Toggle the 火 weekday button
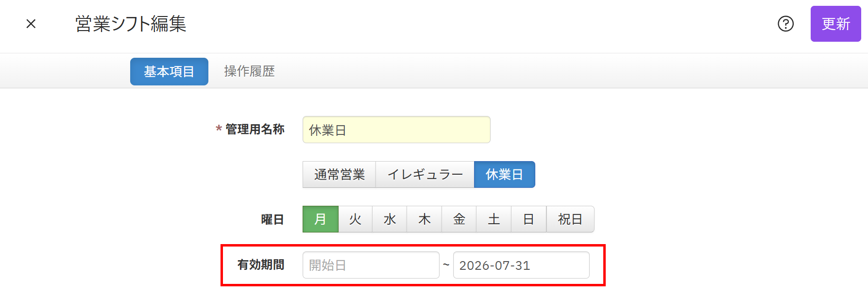The width and height of the screenshot is (868, 297). click(355, 219)
